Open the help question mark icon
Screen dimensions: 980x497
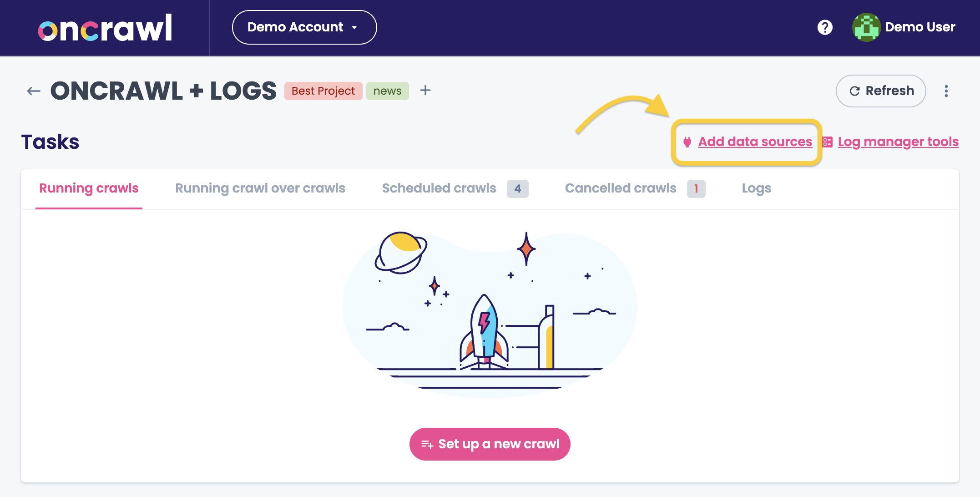(825, 27)
